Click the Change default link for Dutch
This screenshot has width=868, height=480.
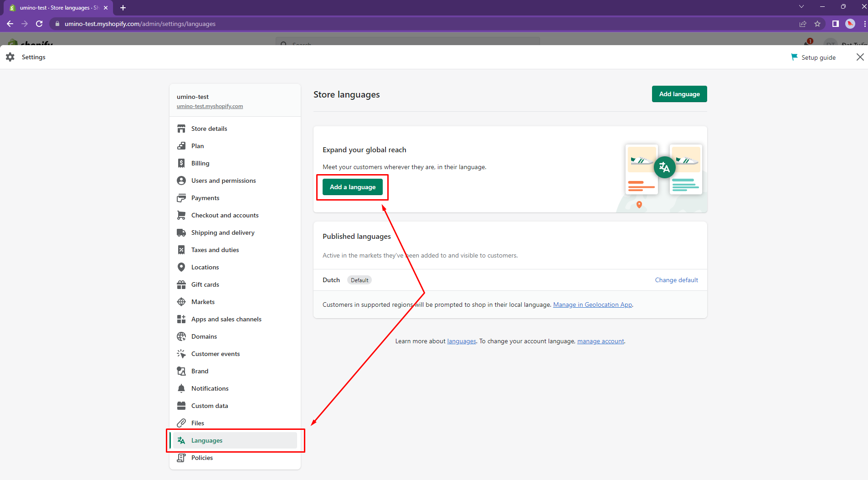(x=676, y=280)
